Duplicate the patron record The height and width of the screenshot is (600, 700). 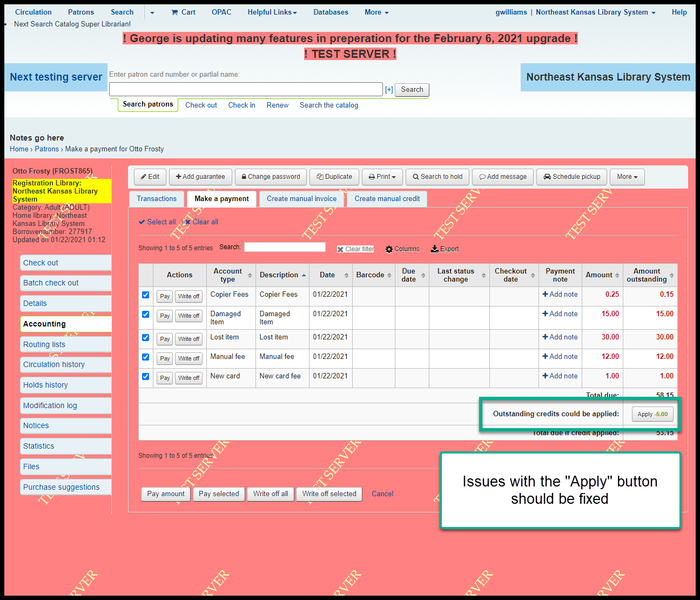click(334, 177)
